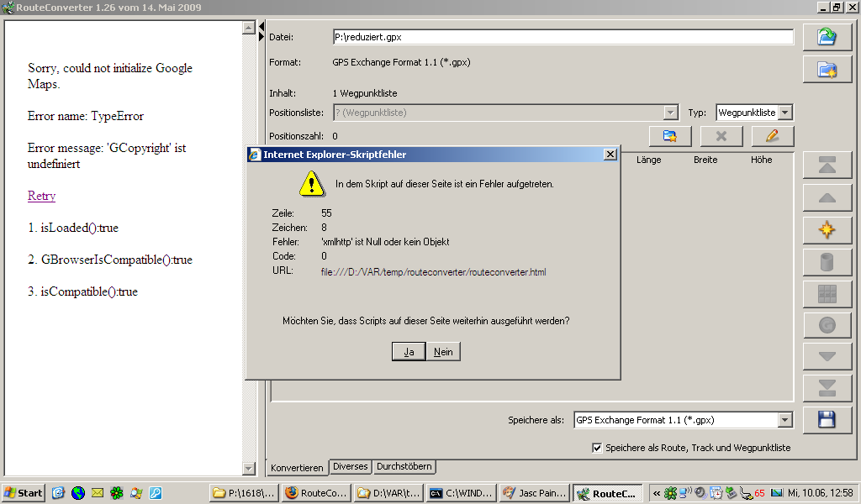861x504 pixels.
Task: Click the move to top arrow icon
Action: (827, 165)
